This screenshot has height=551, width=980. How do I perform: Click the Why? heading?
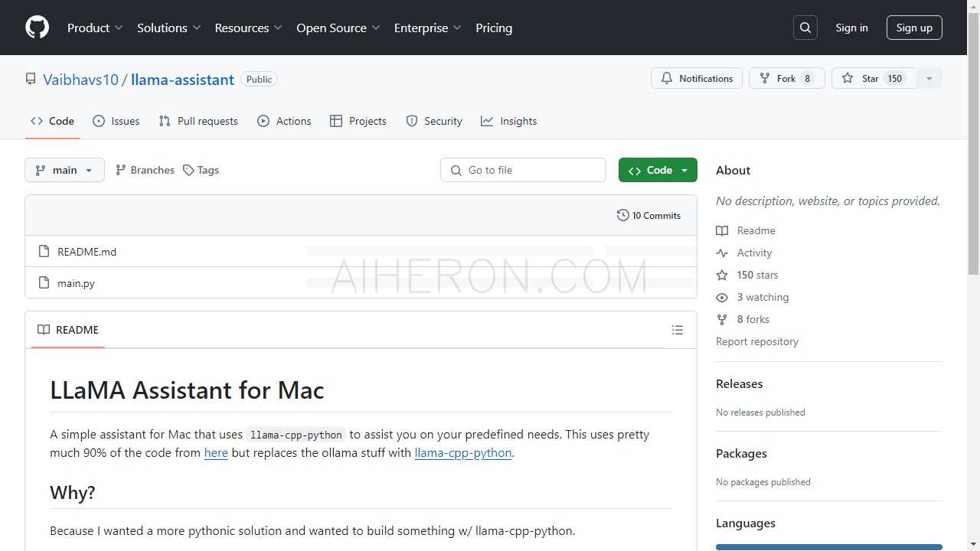coord(73,492)
